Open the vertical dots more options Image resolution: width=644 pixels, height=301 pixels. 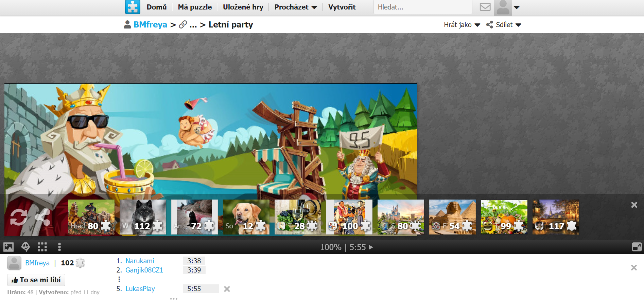tap(59, 247)
